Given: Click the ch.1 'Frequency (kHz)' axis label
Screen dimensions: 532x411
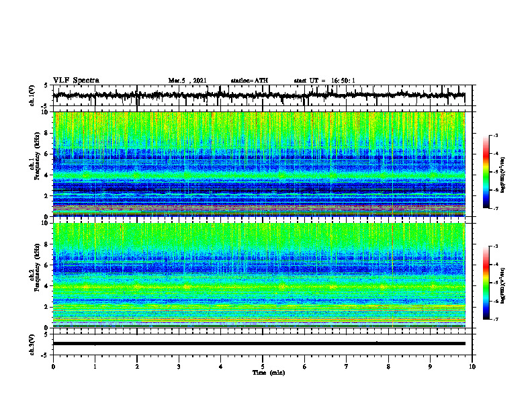Looking at the screenshot, I should (37, 156).
